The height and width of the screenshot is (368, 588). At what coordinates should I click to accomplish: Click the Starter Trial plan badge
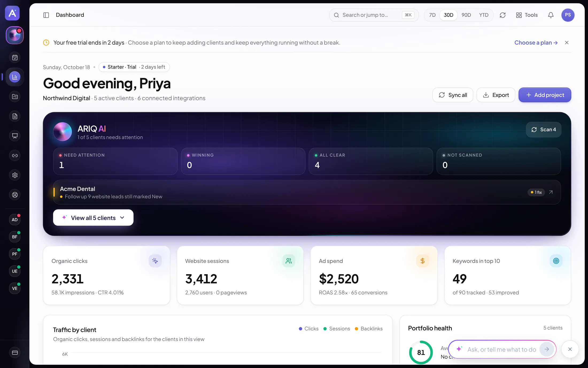[x=134, y=67]
